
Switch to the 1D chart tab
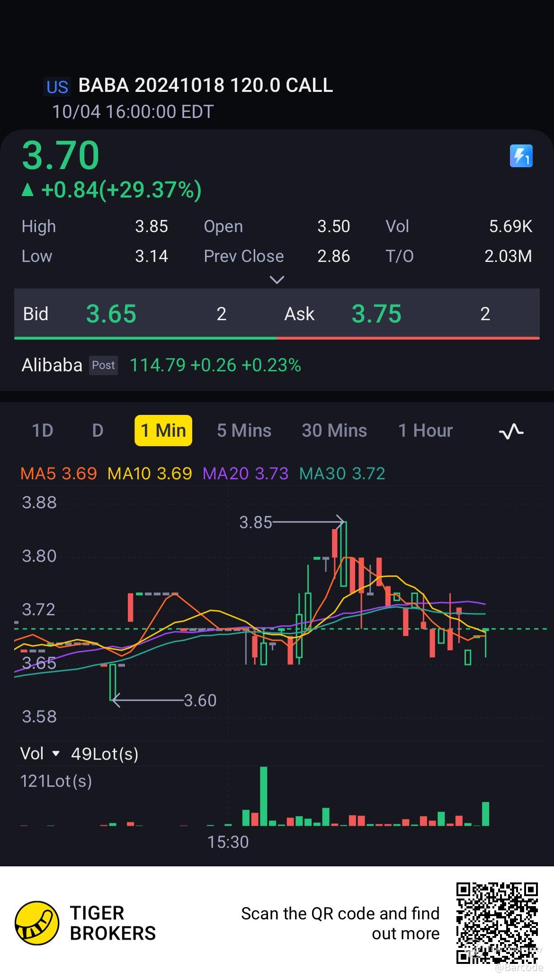pyautogui.click(x=43, y=431)
